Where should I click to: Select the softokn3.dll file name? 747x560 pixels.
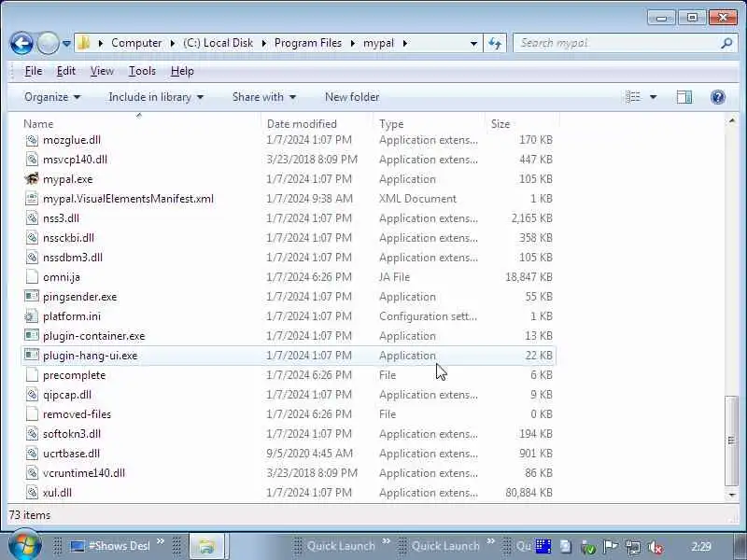[x=72, y=434]
